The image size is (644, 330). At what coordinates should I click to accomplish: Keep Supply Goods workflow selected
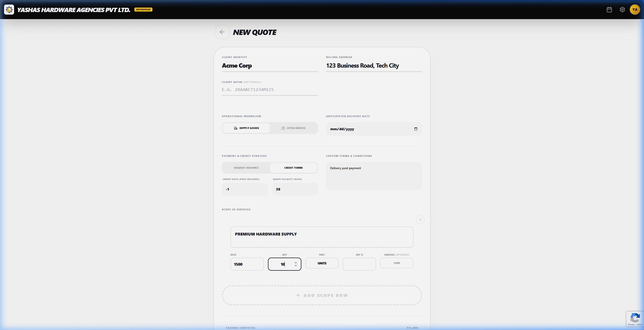(x=246, y=128)
